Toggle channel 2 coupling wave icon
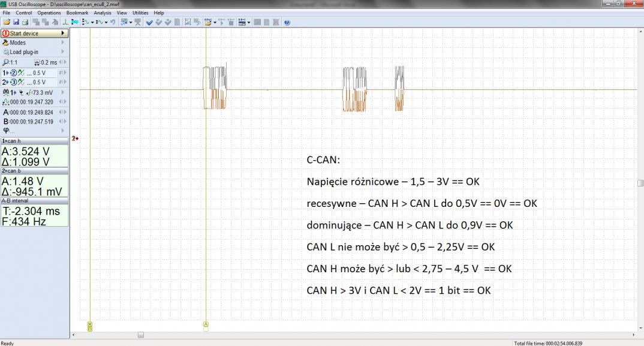This screenshot has width=644, height=346. 21,82
